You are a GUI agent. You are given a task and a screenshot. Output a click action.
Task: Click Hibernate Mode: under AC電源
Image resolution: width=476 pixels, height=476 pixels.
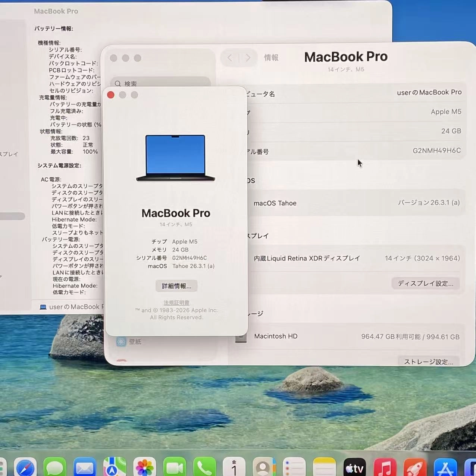74,220
